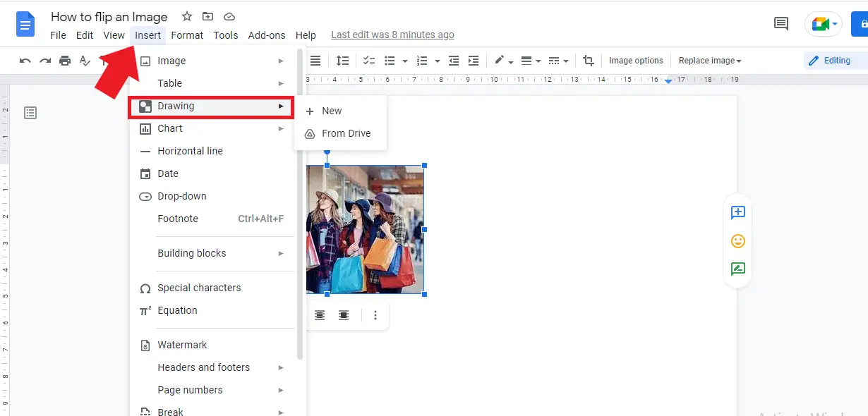The image size is (868, 416).
Task: Click the Decrease indent icon
Action: 452,61
